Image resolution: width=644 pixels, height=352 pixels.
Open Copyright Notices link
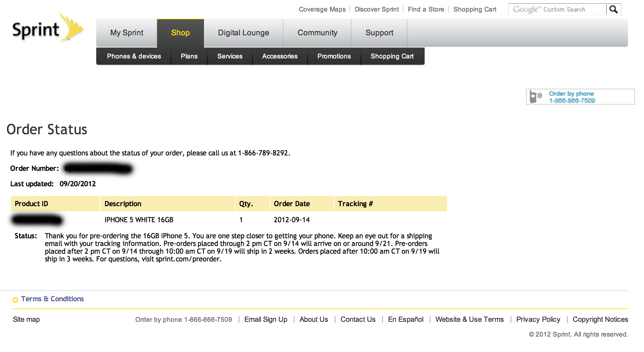(600, 319)
